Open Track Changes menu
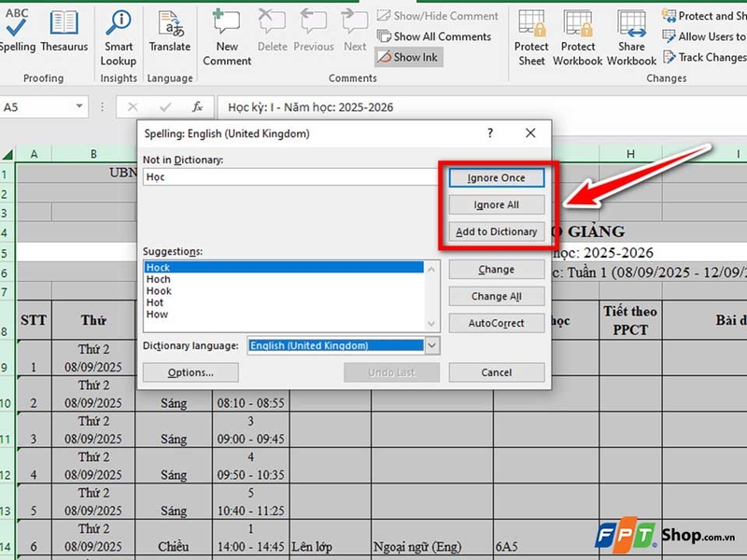747x560 pixels. [x=704, y=57]
